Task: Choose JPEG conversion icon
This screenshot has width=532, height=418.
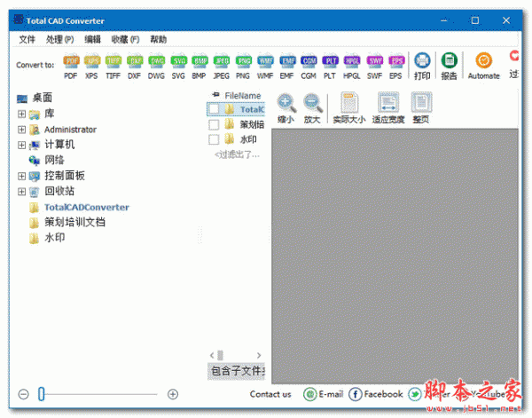Action: (x=221, y=67)
